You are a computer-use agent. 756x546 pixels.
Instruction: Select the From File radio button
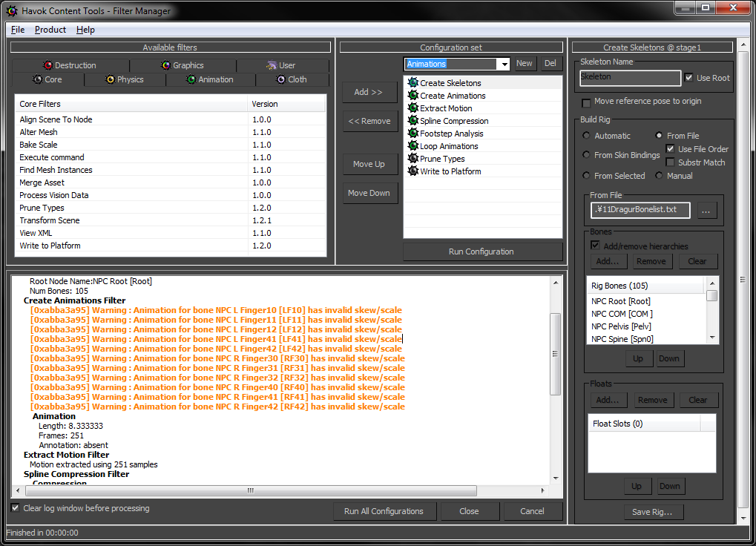[x=659, y=136]
